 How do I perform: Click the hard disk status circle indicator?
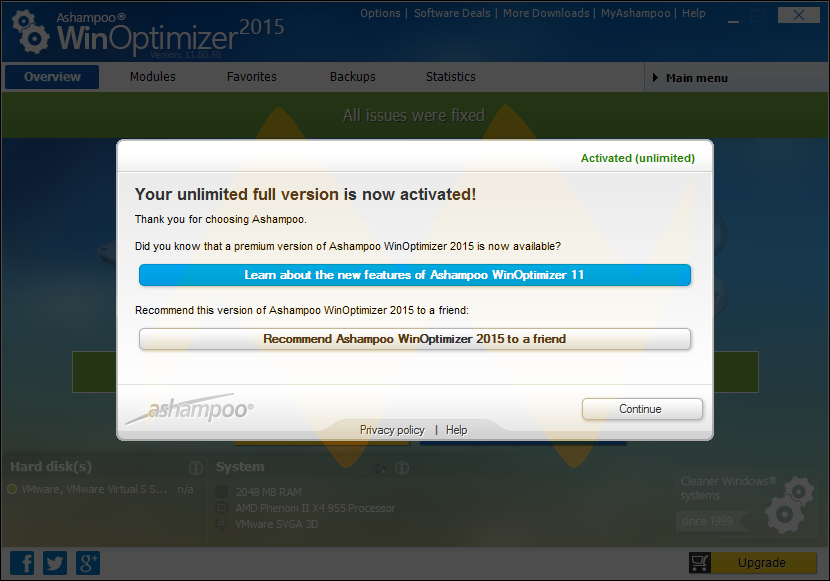12,489
